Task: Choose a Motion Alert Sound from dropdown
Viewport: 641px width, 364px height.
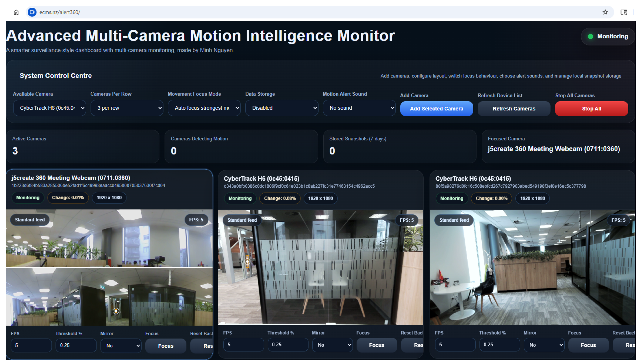Action: coord(359,108)
